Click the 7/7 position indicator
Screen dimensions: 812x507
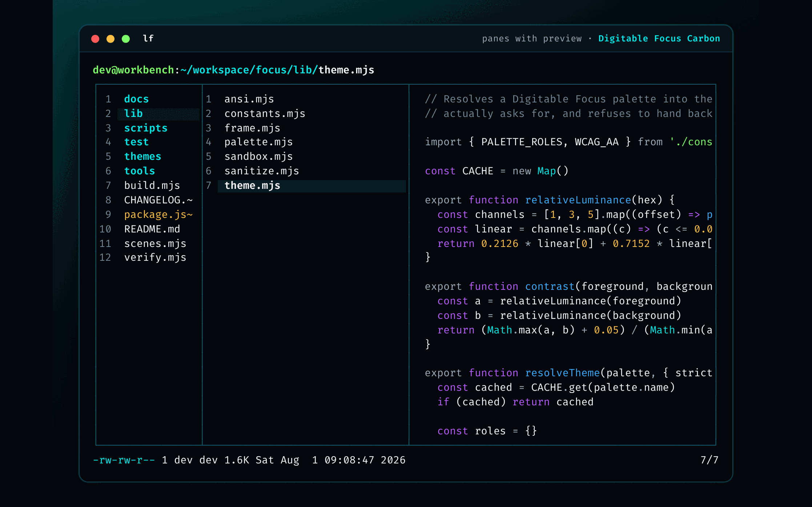(x=710, y=460)
